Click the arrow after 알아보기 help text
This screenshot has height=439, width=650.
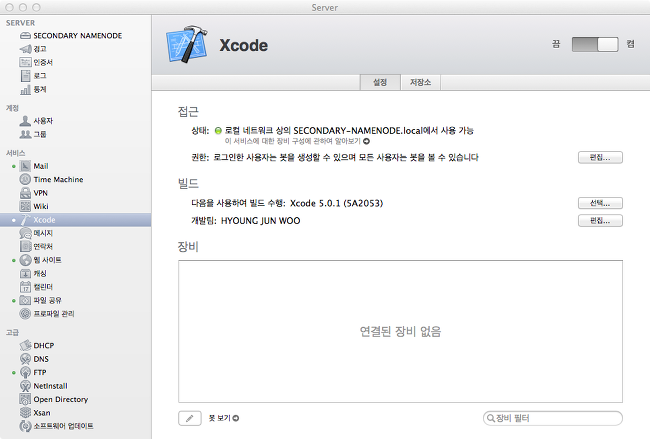(366, 141)
